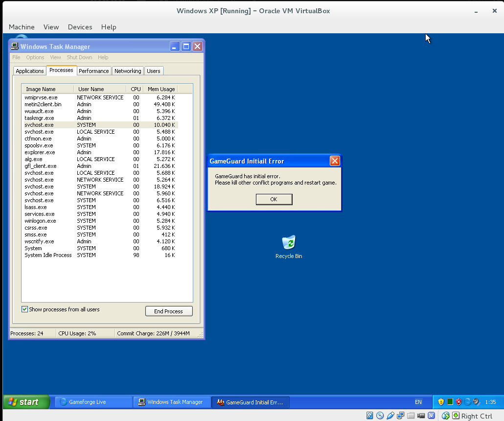Click the VirtualBox hard disk activity icon
The width and height of the screenshot is (504, 421).
(x=369, y=416)
